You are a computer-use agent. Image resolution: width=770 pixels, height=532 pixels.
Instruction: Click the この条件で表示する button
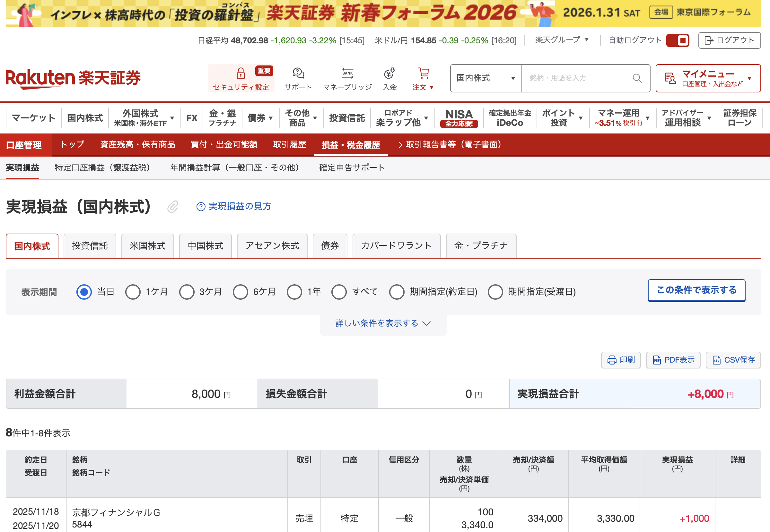(696, 290)
